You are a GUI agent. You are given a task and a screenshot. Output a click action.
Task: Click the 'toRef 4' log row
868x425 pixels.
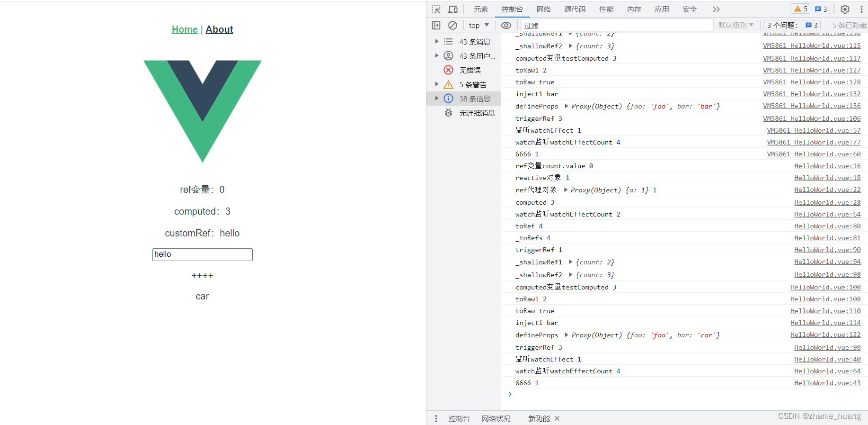click(684, 226)
